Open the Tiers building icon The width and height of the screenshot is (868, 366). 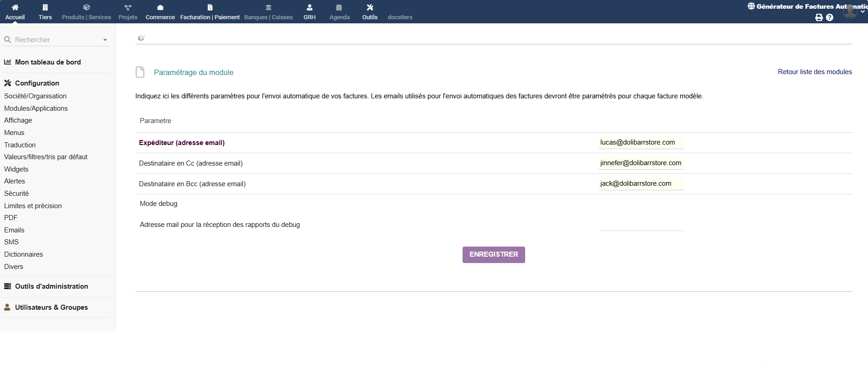(x=45, y=7)
